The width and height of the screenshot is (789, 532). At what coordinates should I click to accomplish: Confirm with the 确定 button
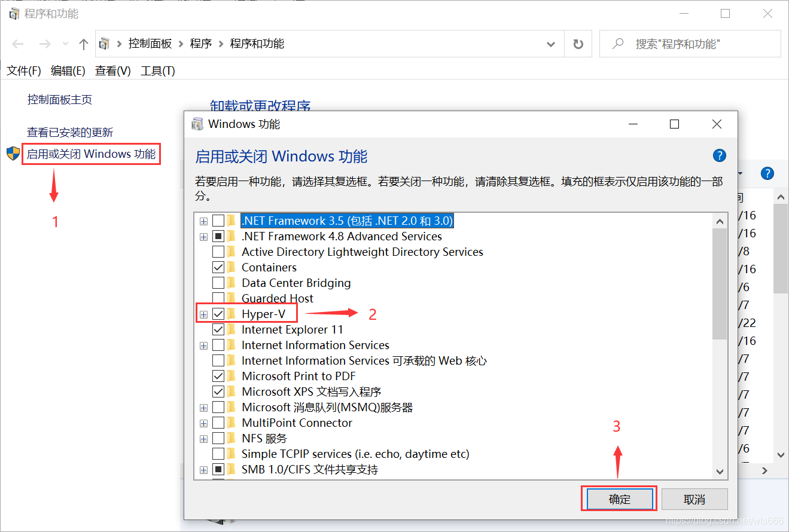(x=619, y=499)
